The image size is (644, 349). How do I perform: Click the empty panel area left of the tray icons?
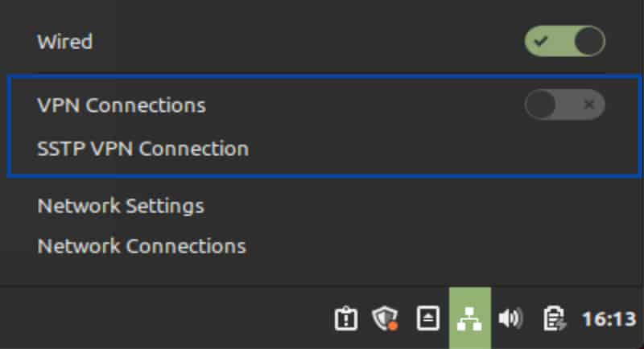(x=164, y=318)
